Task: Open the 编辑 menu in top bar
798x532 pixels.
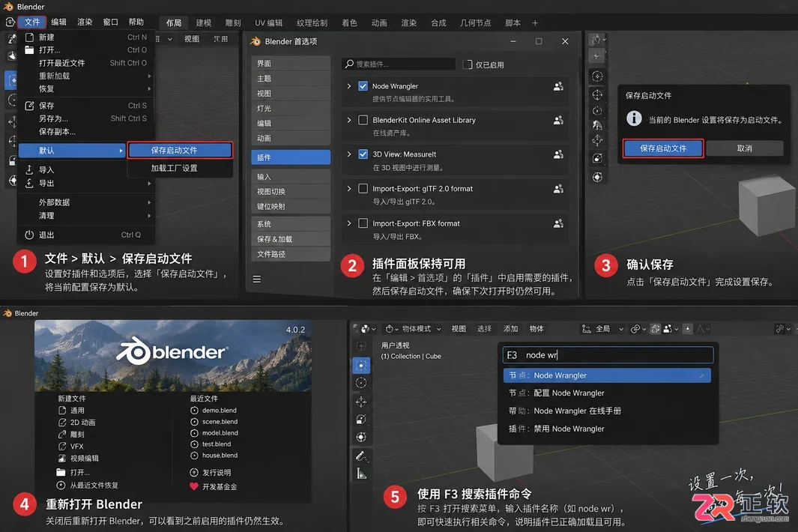Action: click(58, 22)
